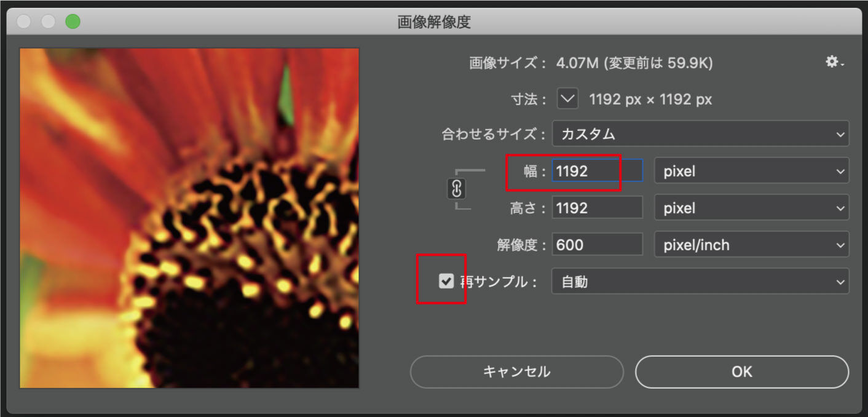Click the green zoom window button
Viewport: 868px width, 417px height.
coord(73,22)
